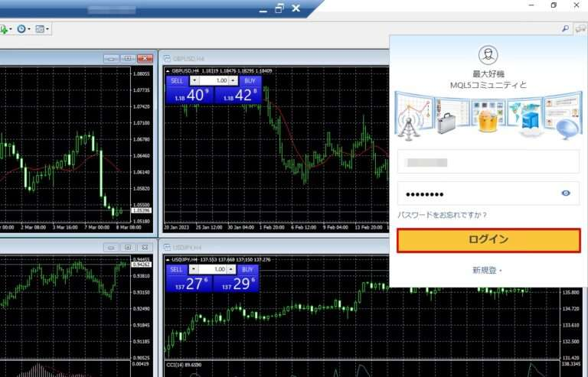Image resolution: width=588 pixels, height=377 pixels.
Task: Click restore icon on the blue title bar
Action: coord(279,8)
